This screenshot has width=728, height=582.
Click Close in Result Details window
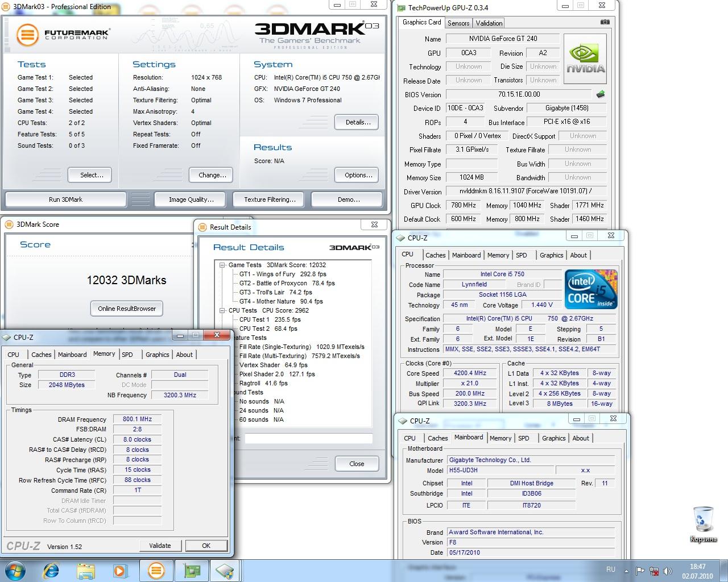coord(357,464)
